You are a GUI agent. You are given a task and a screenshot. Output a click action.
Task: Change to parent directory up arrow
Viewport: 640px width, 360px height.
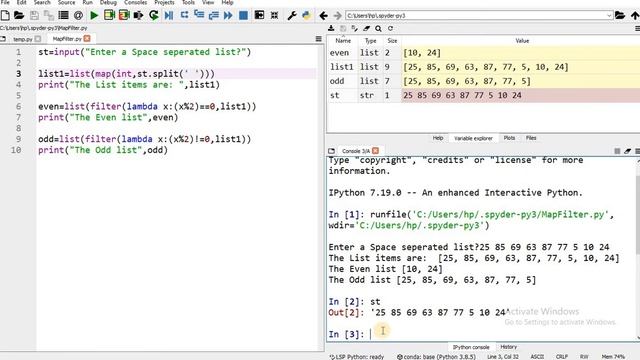pos(635,16)
